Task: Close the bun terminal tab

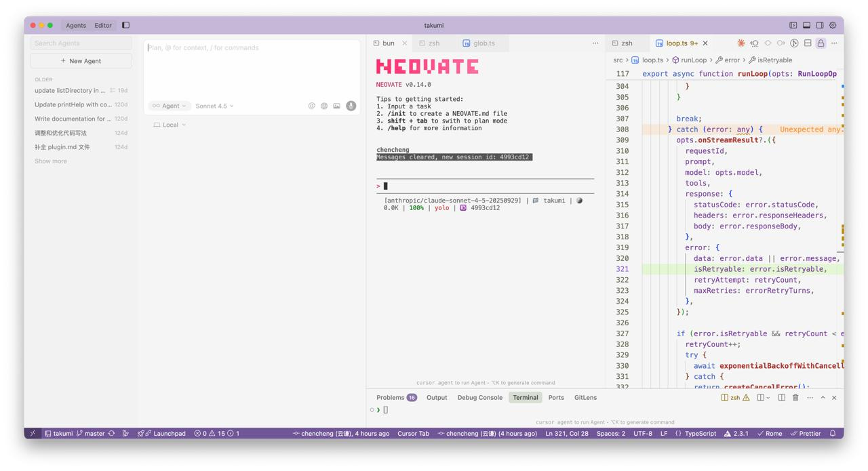Action: click(405, 43)
